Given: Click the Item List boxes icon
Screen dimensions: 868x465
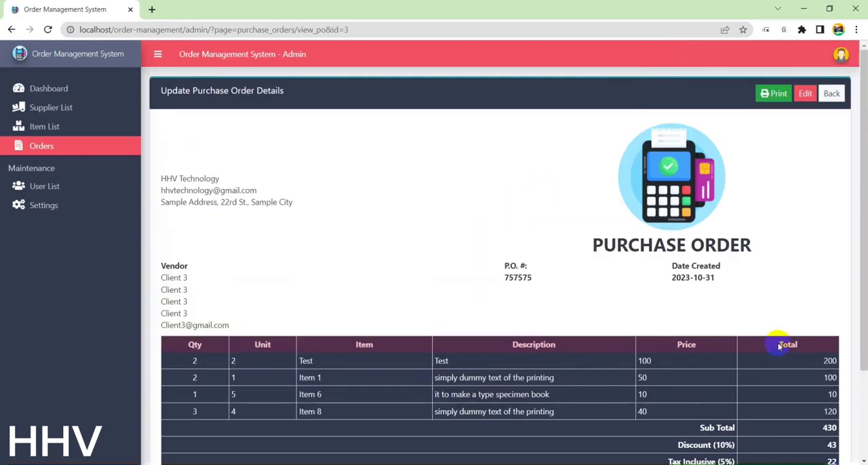Looking at the screenshot, I should (18, 126).
